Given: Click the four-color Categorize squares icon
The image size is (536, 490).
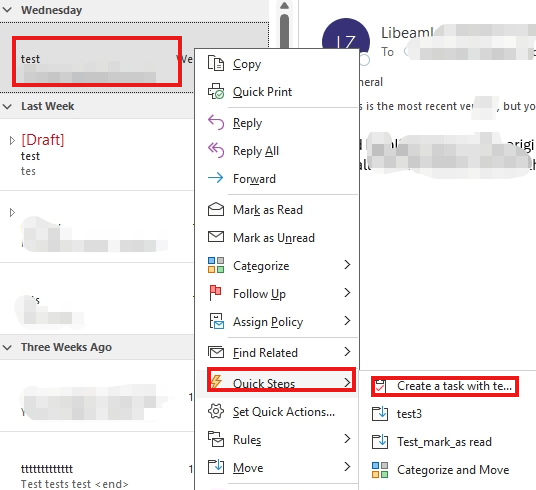Looking at the screenshot, I should coord(216,265).
